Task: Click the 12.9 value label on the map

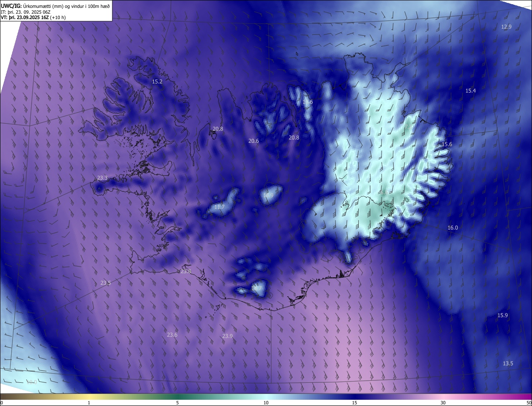Action: tap(506, 27)
